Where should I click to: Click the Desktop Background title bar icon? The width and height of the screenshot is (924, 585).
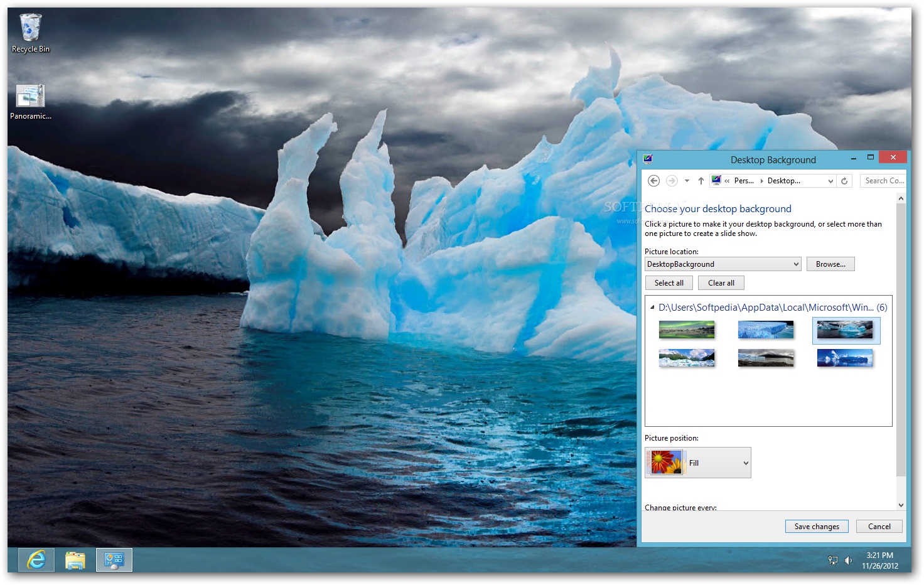click(x=648, y=159)
